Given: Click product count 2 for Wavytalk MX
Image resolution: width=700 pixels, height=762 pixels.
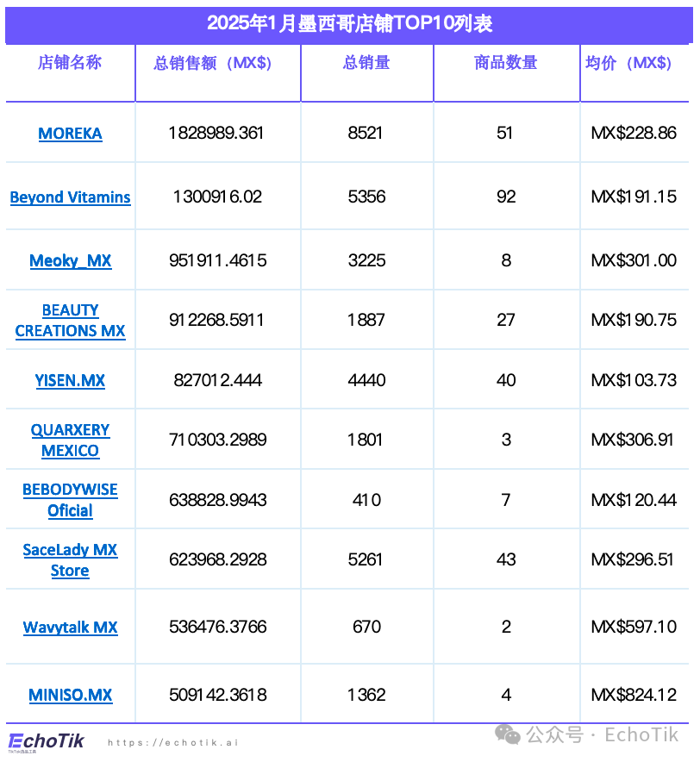Looking at the screenshot, I should (x=506, y=627).
